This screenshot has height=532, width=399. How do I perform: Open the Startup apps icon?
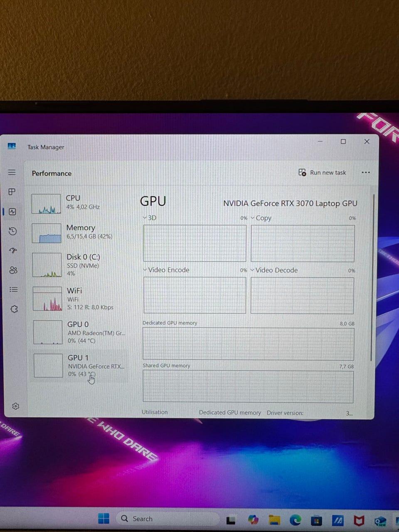[13, 251]
